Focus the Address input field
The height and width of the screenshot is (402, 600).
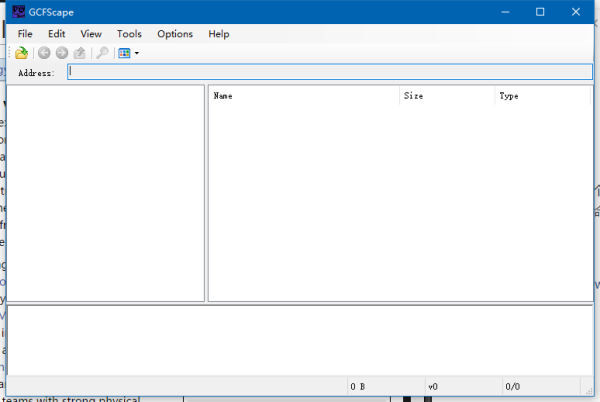330,72
